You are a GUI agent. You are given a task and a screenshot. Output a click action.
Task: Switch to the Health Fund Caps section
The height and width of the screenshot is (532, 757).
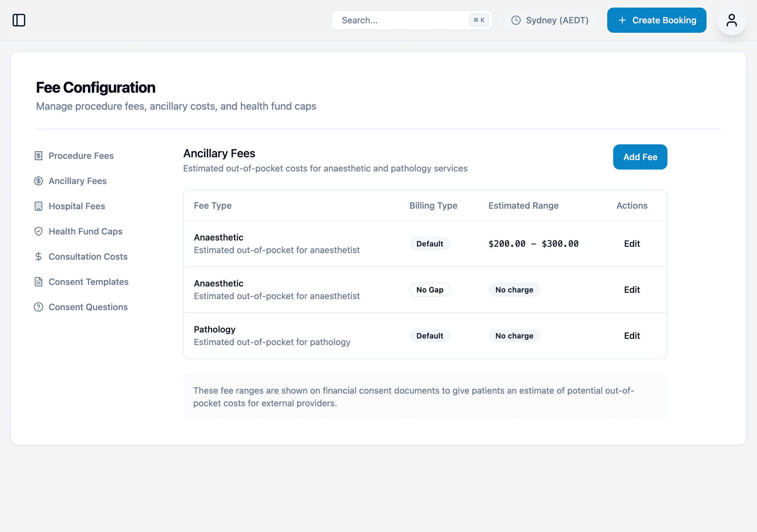[85, 231]
